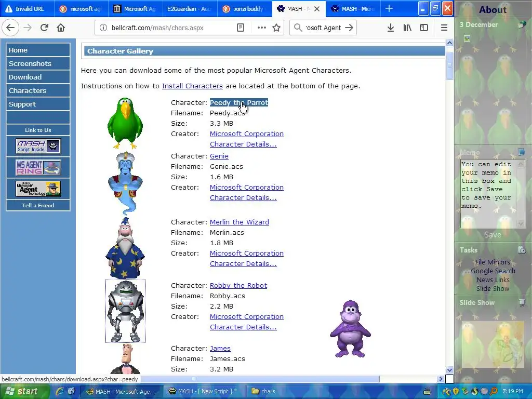532x399 pixels.
Task: Go to the browser home page icon
Action: click(61, 28)
